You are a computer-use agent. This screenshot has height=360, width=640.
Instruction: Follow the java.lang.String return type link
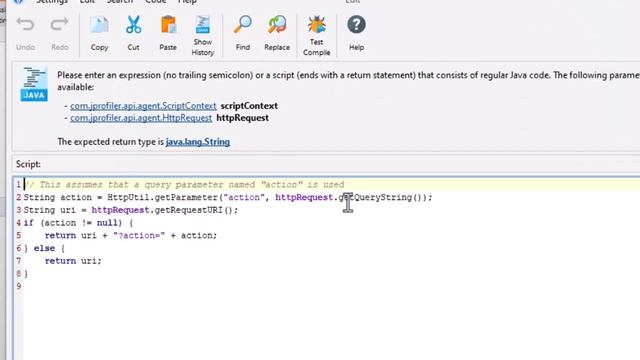point(198,142)
